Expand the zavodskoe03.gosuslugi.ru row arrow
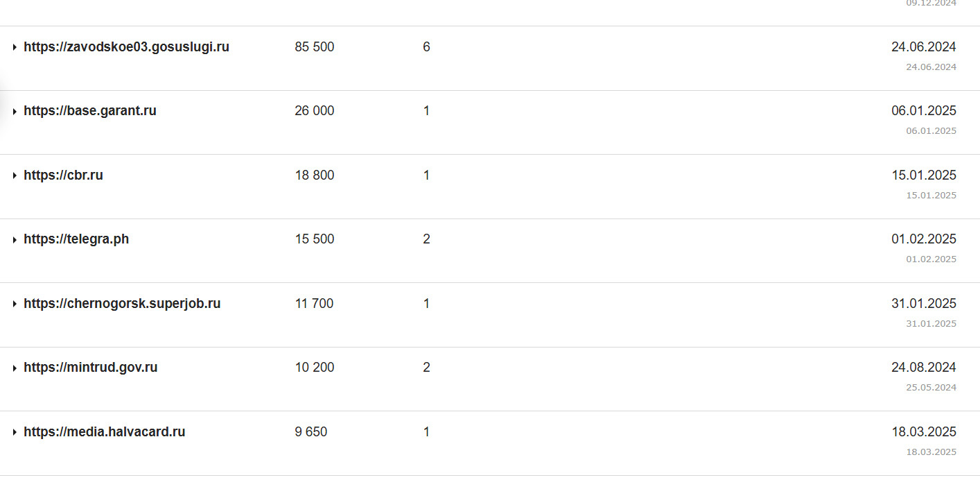Viewport: 980px width, 480px height. [15, 47]
